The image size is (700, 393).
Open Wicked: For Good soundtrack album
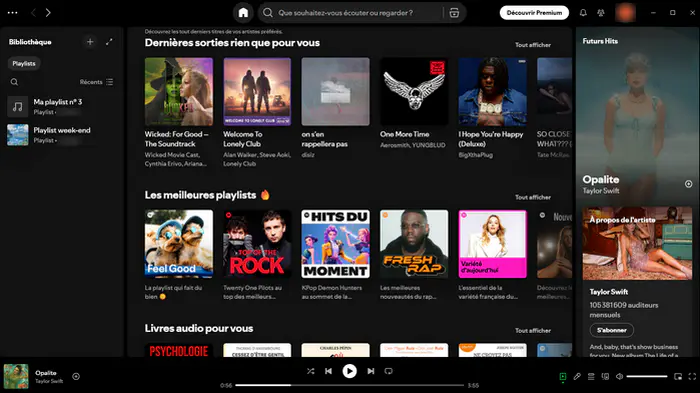[179, 92]
